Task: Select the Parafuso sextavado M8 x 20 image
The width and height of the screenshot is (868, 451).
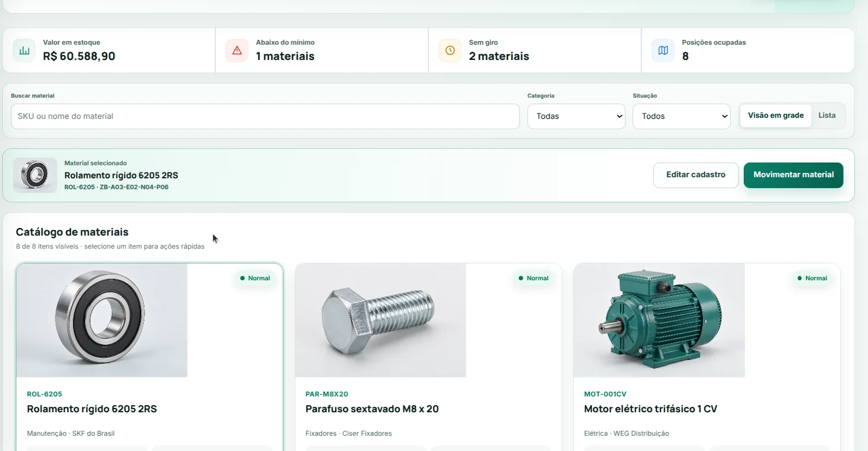Action: 380,320
